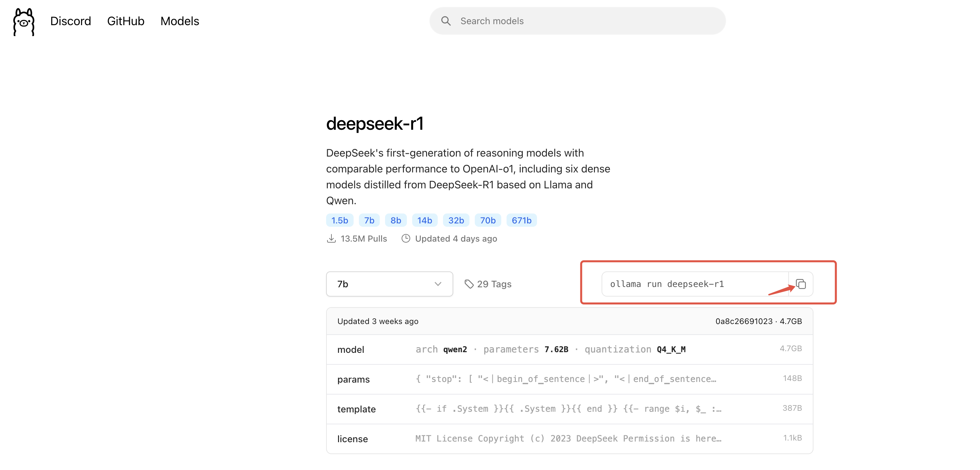980x470 pixels.
Task: Select the 32b size tag
Action: coord(456,220)
